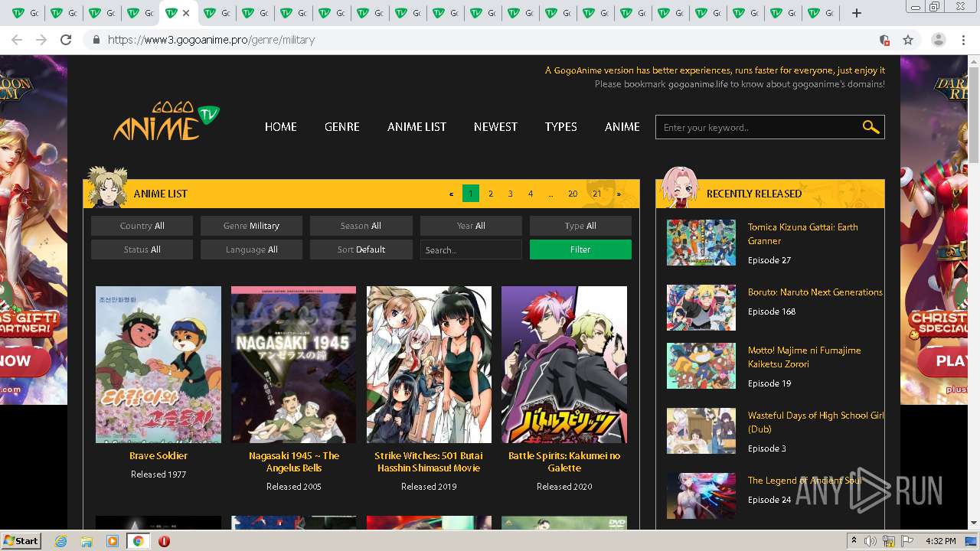Go to page 2 of anime list
Image resolution: width=980 pixels, height=551 pixels.
491,194
